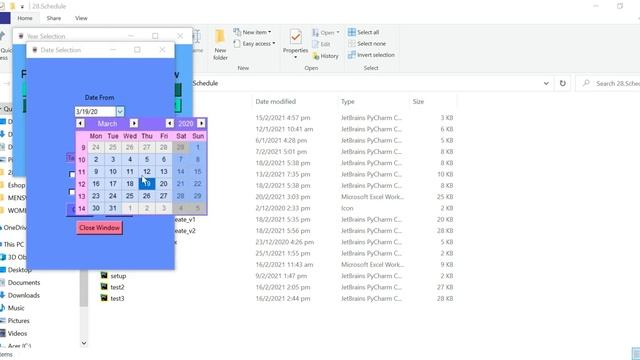
Task: Expand the Easy access dropdown
Action: pos(273,43)
